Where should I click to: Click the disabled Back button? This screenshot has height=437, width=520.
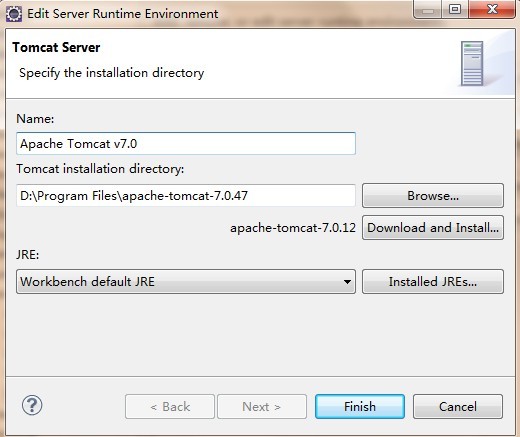[x=170, y=407]
